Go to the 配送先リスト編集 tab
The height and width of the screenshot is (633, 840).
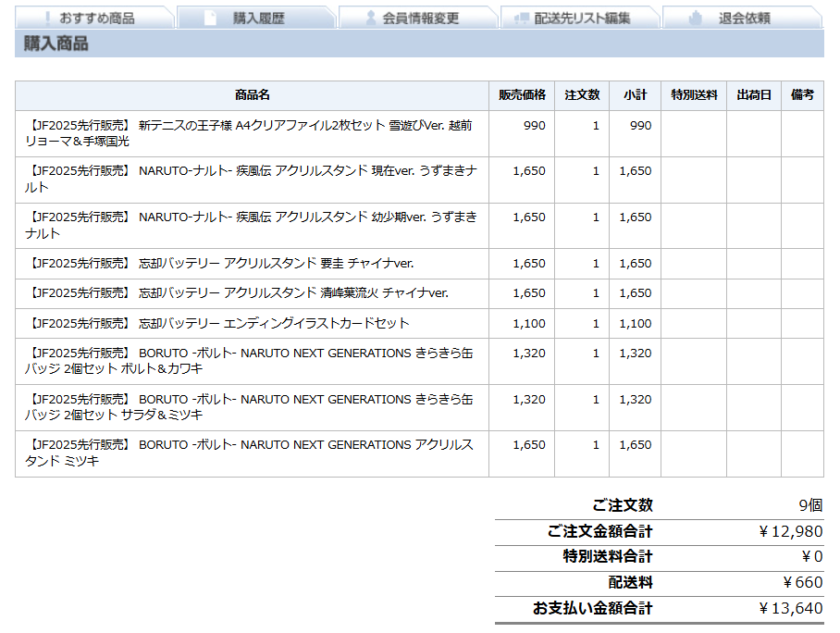[x=581, y=18]
